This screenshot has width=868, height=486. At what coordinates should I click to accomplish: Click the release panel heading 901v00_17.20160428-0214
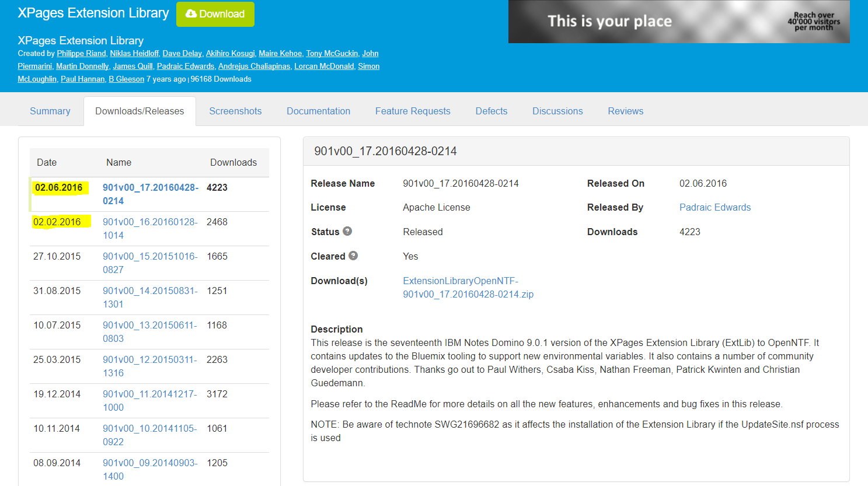click(x=385, y=151)
